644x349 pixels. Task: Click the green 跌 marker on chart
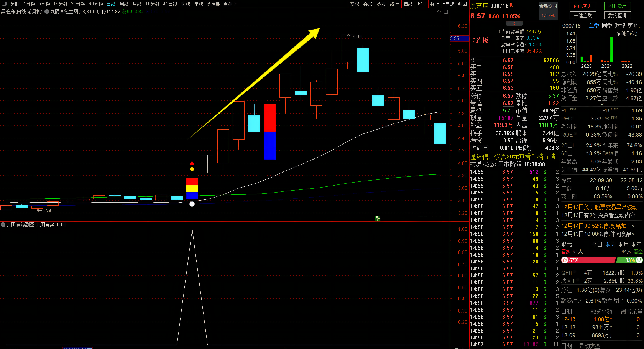(x=378, y=218)
